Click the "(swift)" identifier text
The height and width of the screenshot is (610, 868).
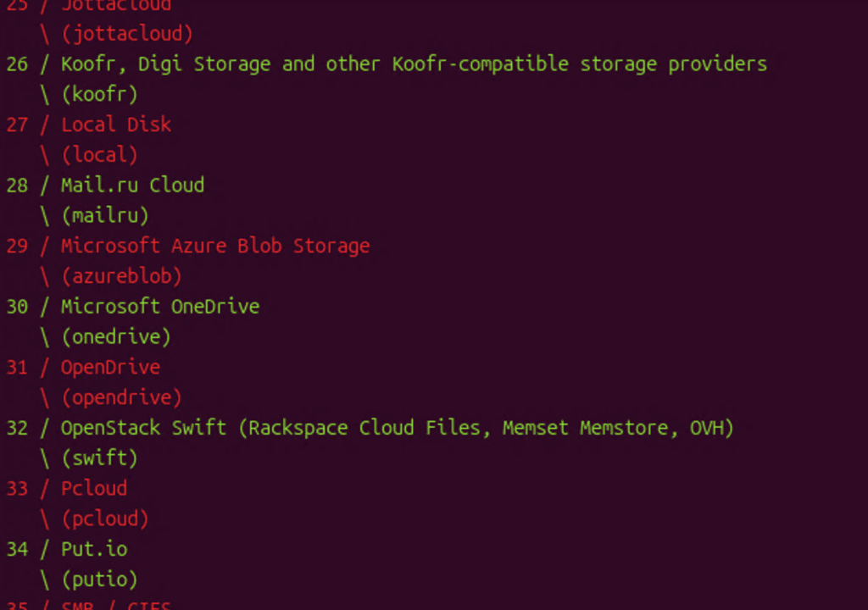tap(99, 458)
